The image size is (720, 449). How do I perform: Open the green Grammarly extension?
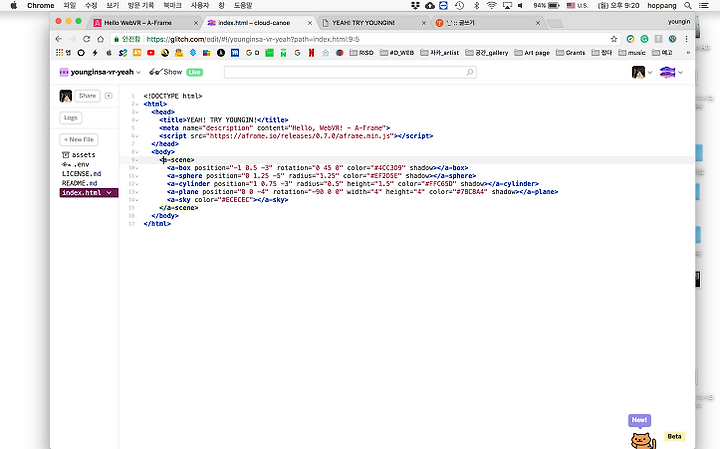[x=644, y=39]
